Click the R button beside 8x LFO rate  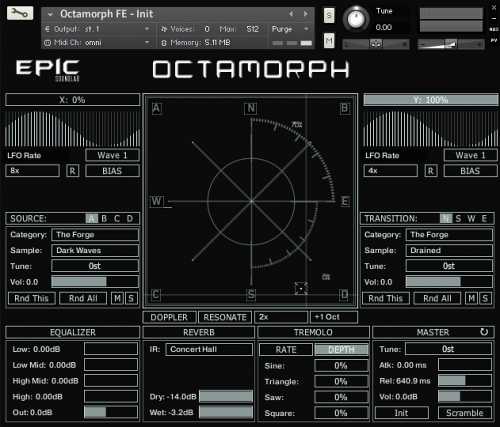tap(73, 171)
